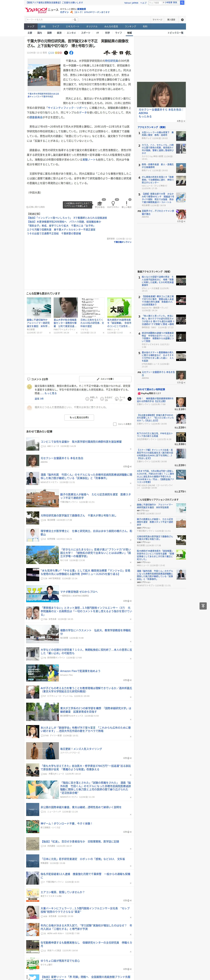Screen dimensions: 210x980
Task: Click the keyword search magnifier icon
Action: (x=75, y=20)
